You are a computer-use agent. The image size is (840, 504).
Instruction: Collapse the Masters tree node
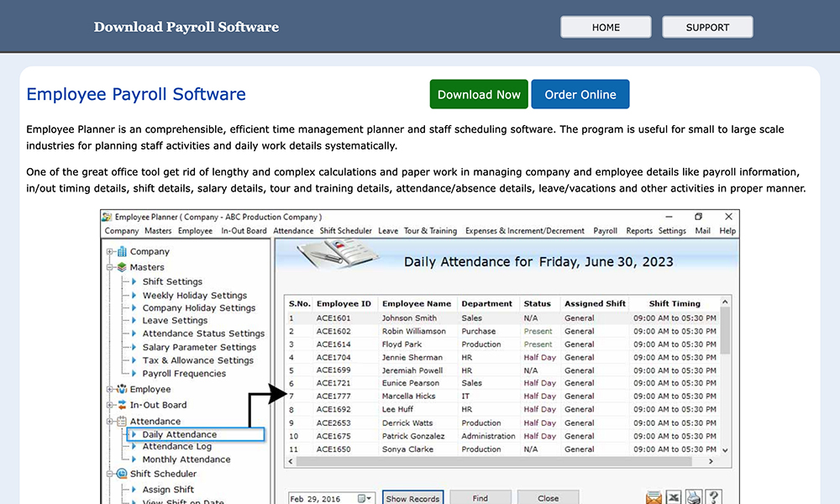(x=110, y=267)
